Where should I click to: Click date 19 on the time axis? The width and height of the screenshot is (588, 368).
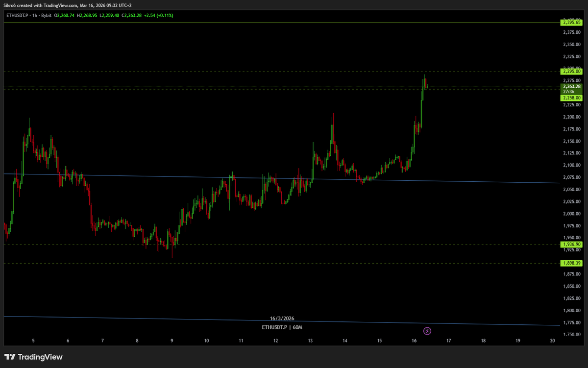518,341
